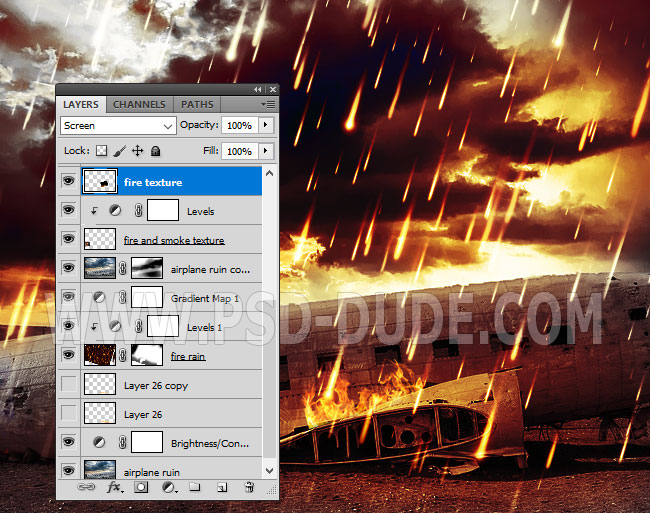Screen dimensions: 650x513
Task: Click the Opacity 100% value field
Action: point(240,125)
